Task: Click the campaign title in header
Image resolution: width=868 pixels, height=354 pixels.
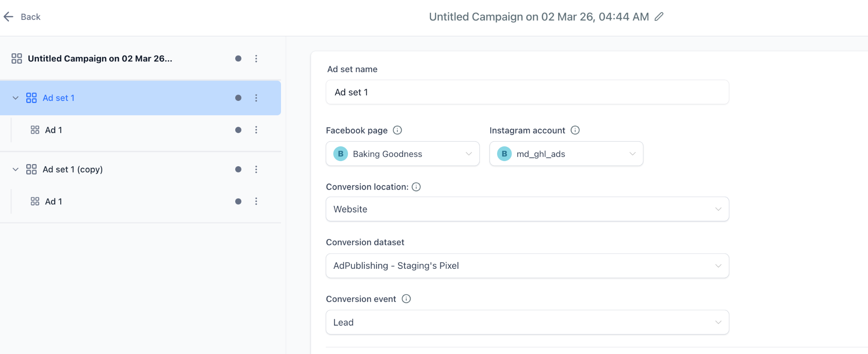Action: (x=539, y=17)
